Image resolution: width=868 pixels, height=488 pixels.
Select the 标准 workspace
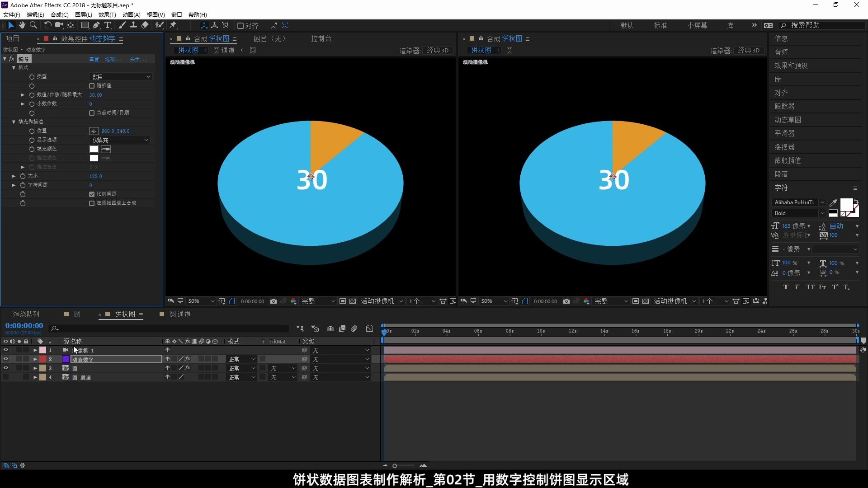tap(660, 25)
